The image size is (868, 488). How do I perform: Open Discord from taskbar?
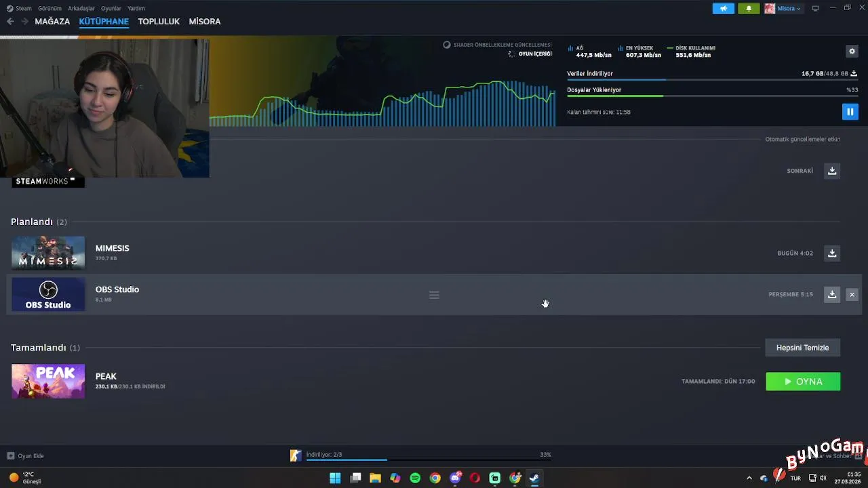pyautogui.click(x=455, y=478)
